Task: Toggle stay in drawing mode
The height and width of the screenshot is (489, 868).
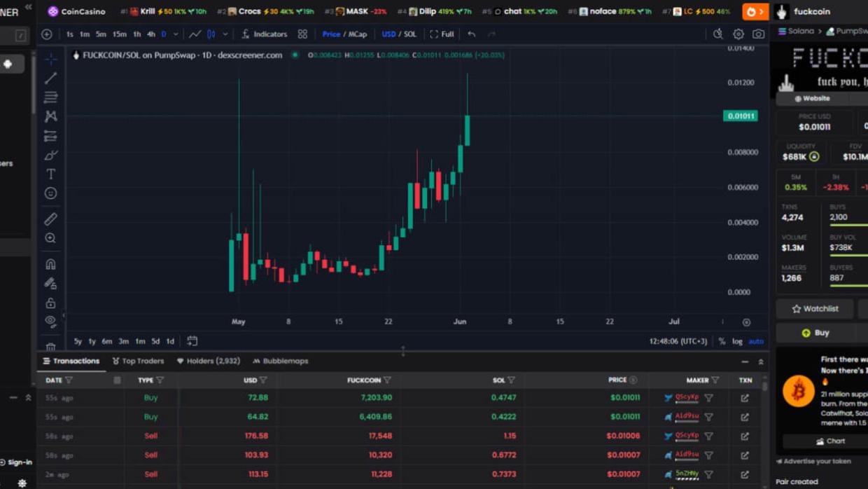Action: (x=50, y=284)
